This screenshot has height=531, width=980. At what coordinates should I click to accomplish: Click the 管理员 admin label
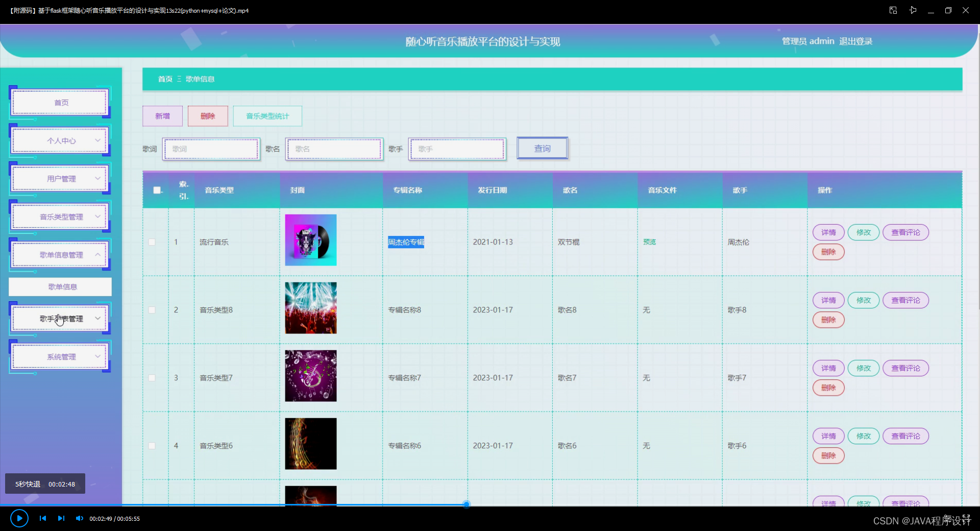[808, 41]
